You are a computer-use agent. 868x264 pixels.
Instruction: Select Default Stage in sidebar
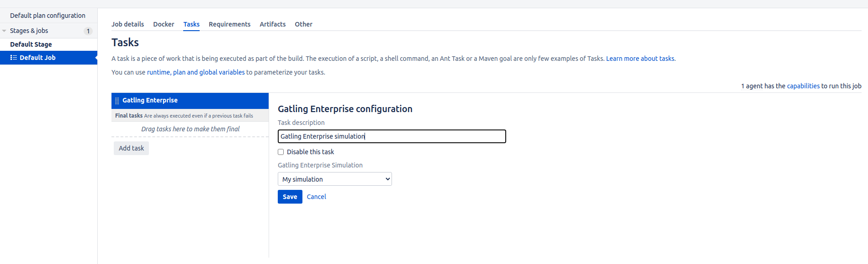(x=31, y=44)
